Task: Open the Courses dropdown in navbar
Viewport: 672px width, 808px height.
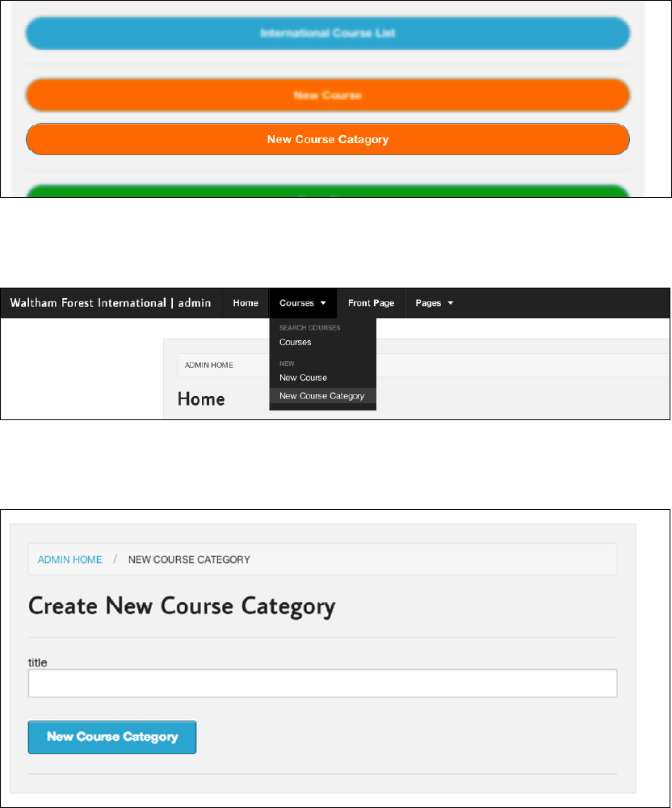Action: click(303, 303)
